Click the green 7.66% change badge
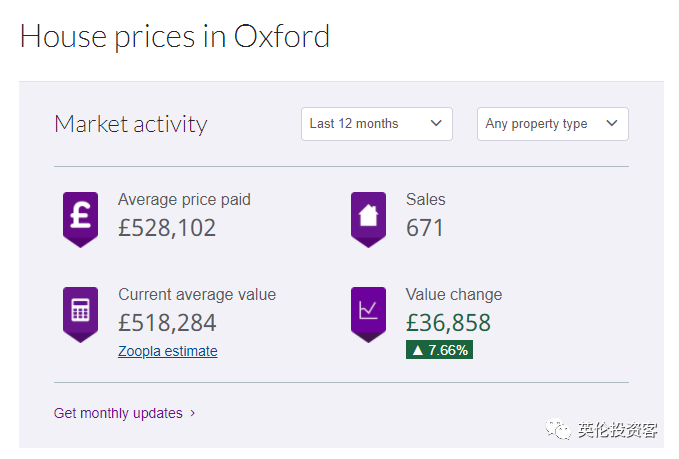Screen dimensions: 679x459 (x=439, y=349)
